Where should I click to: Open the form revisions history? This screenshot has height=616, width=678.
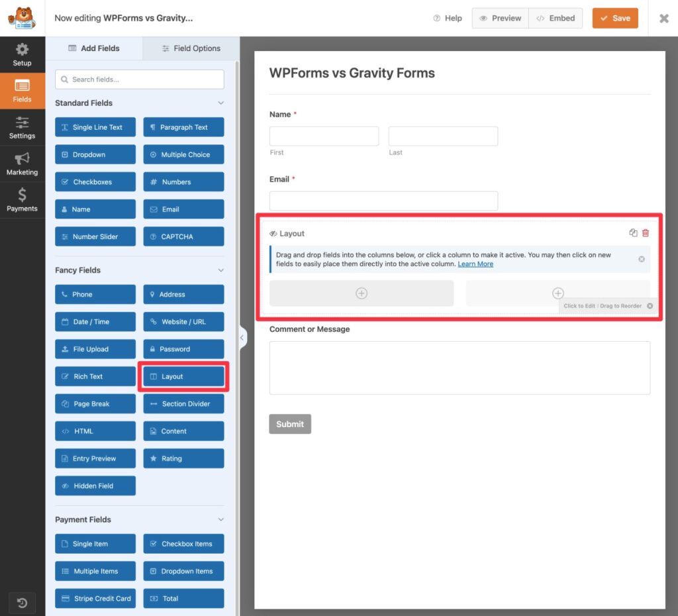click(23, 603)
